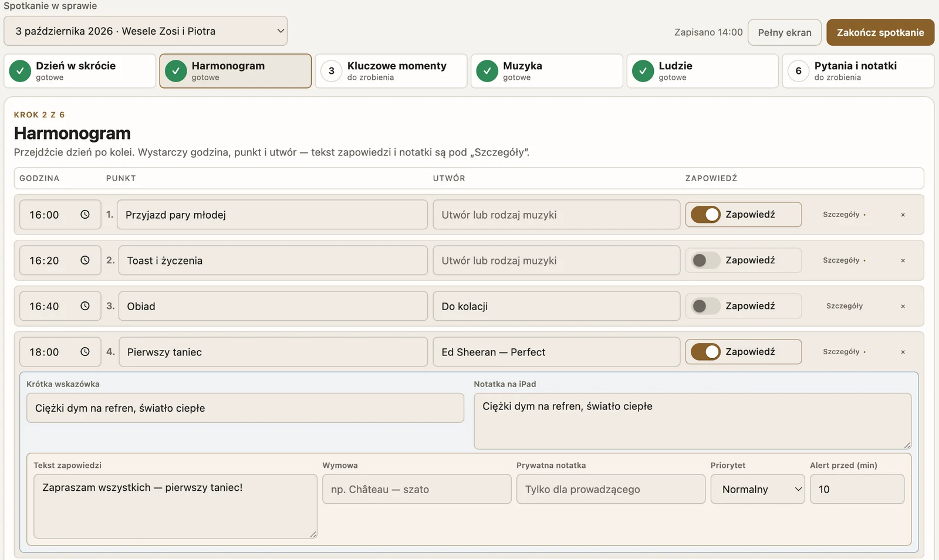939x560 pixels.
Task: Collapse Szczegóły for Pierwszy taniec
Action: 844,352
